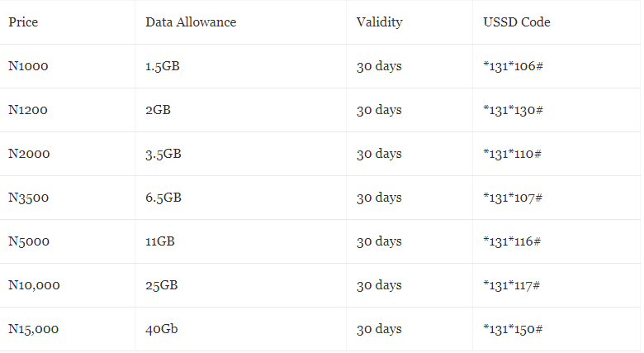Click the *131*110# code text
The image size is (644, 353).
coord(513,154)
